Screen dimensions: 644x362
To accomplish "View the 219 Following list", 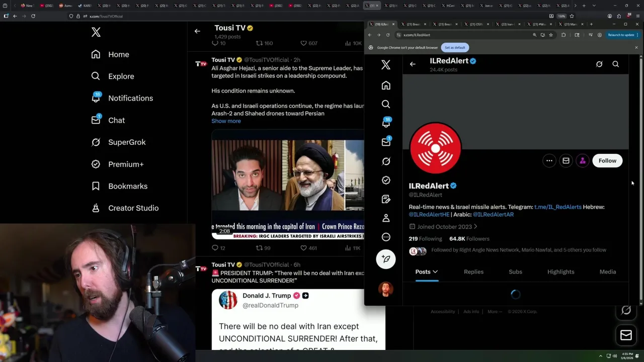I will (x=425, y=239).
